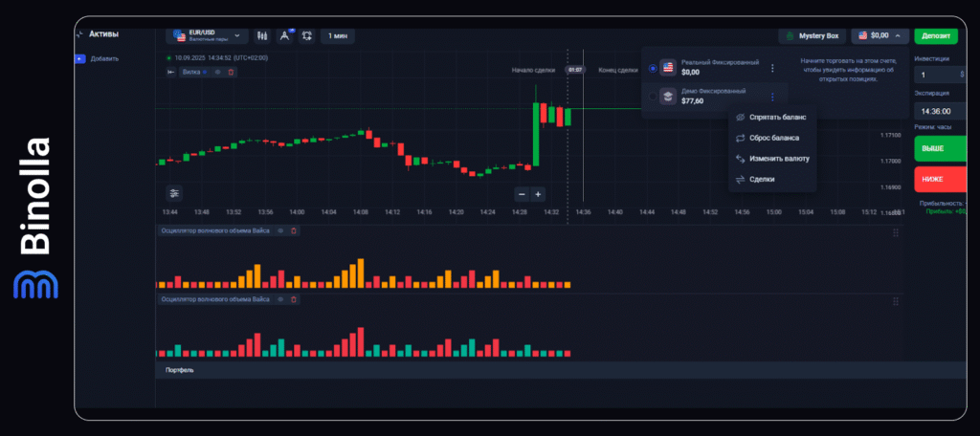The height and width of the screenshot is (436, 980).
Task: Zoom out the chart with minus button
Action: [522, 193]
